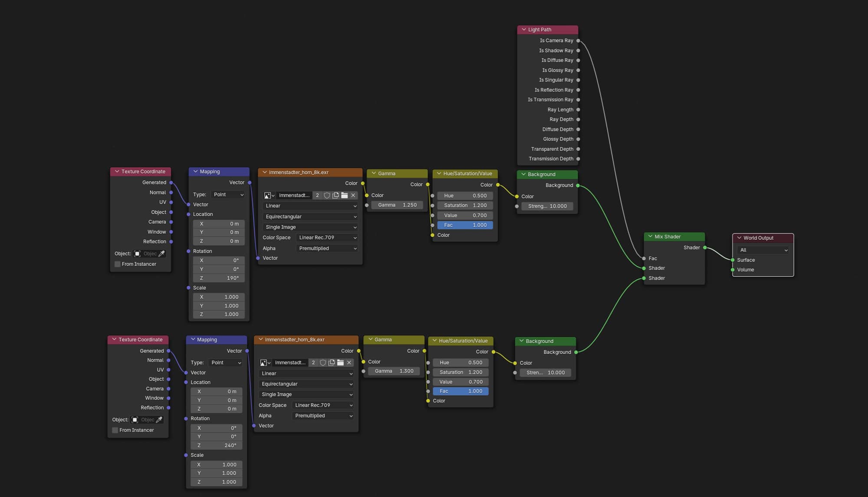Click the Gamma 1.250 value field
The height and width of the screenshot is (497, 868).
[x=397, y=205]
